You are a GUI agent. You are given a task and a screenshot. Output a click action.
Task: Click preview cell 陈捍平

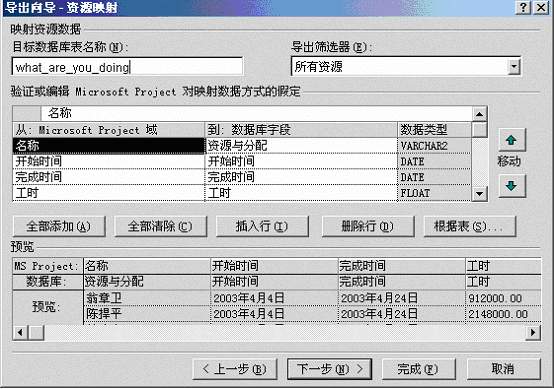point(147,313)
